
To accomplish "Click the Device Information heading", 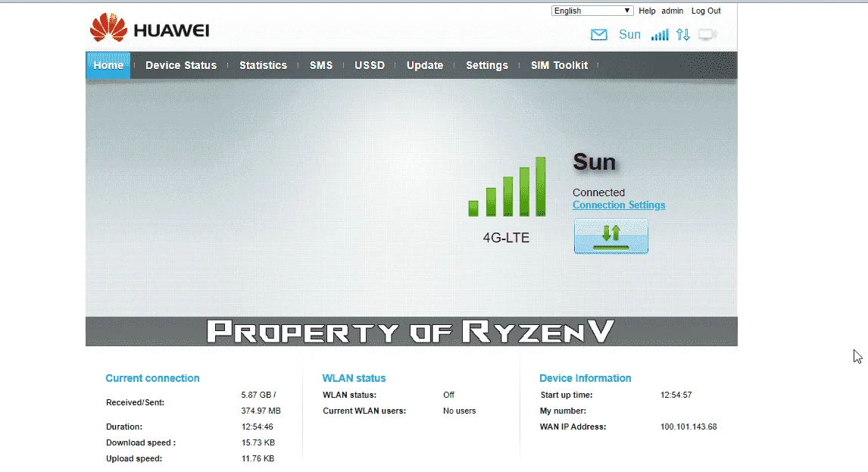I will tap(585, 378).
